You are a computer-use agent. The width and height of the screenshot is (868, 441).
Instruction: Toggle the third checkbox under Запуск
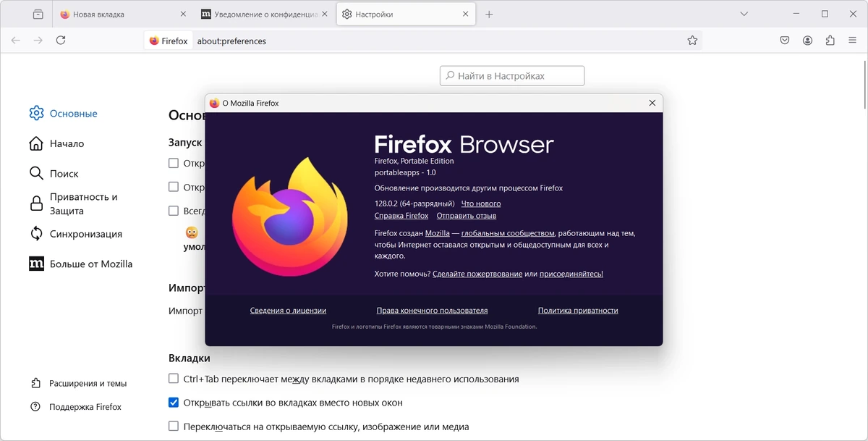click(x=174, y=211)
